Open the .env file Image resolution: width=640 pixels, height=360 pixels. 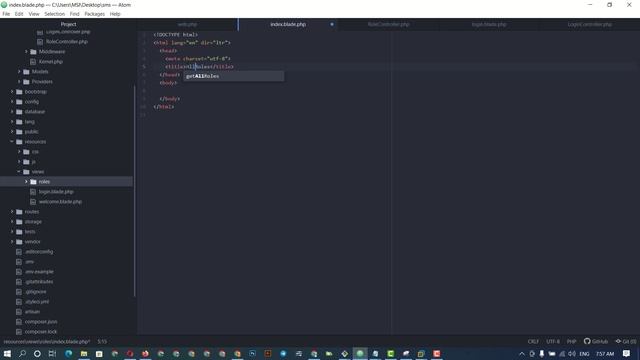coord(29,262)
